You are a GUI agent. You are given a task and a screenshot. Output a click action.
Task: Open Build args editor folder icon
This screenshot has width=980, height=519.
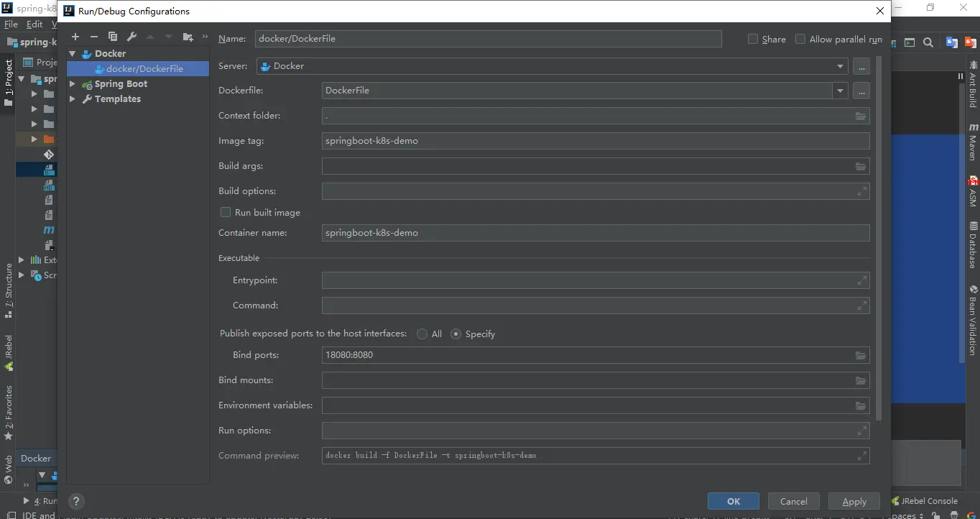pos(861,166)
